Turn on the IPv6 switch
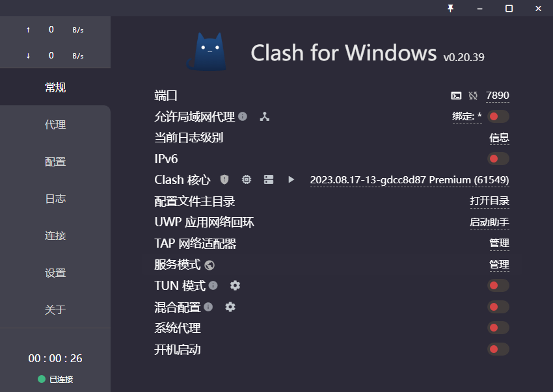The image size is (553, 392). [498, 159]
